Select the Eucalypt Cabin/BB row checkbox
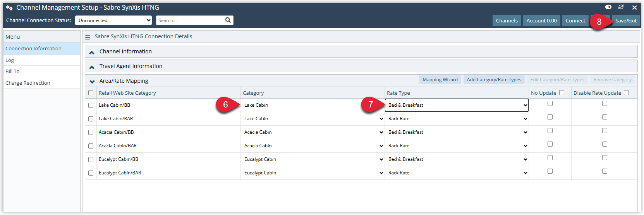This screenshot has height=215, width=644. point(91,159)
